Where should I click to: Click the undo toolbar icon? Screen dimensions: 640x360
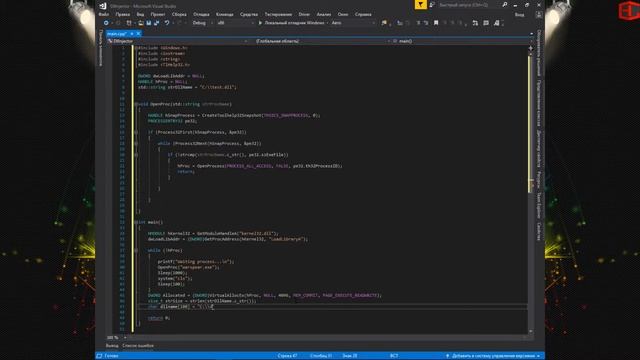point(167,23)
